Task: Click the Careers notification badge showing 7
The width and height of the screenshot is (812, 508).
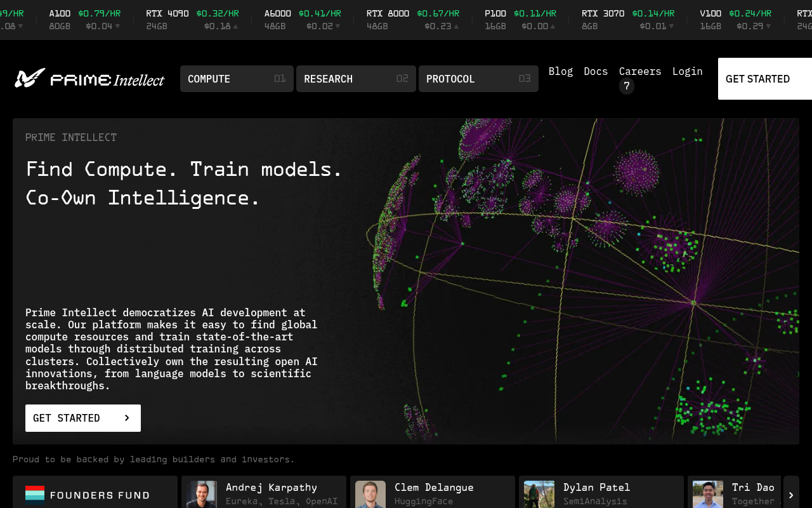Action: (627, 86)
